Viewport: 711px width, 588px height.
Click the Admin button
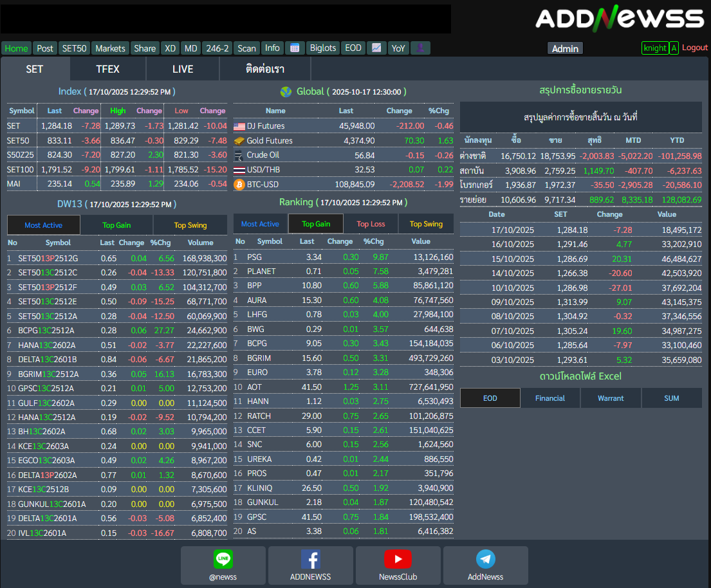point(565,48)
